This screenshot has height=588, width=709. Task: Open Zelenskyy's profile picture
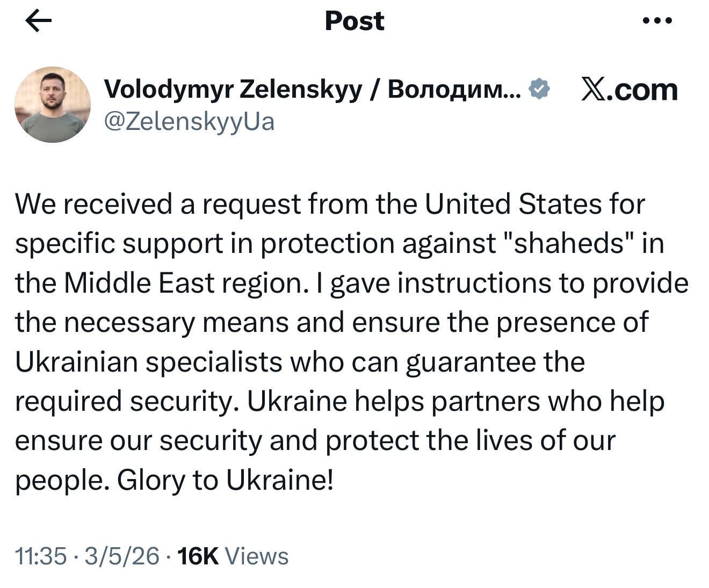click(x=53, y=105)
